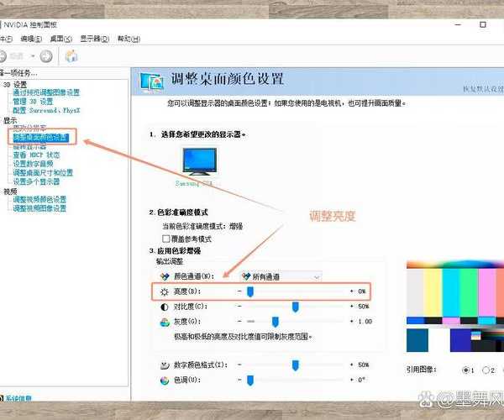The width and height of the screenshot is (504, 420).
Task: Increase gamma with 灰度 plus button
Action: pos(352,322)
